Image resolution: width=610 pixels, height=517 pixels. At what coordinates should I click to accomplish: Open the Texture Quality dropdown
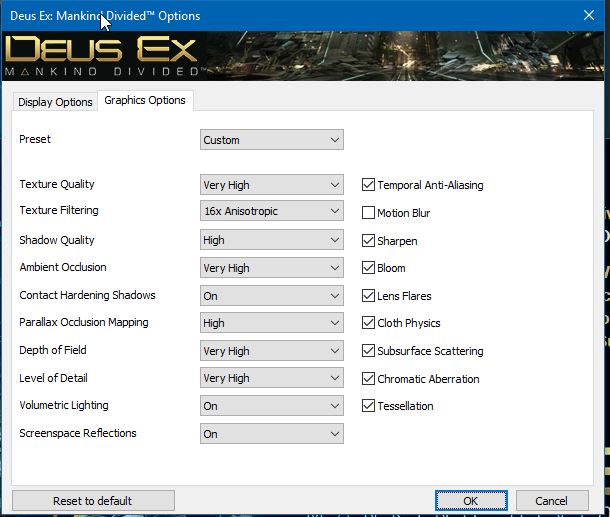tap(272, 185)
